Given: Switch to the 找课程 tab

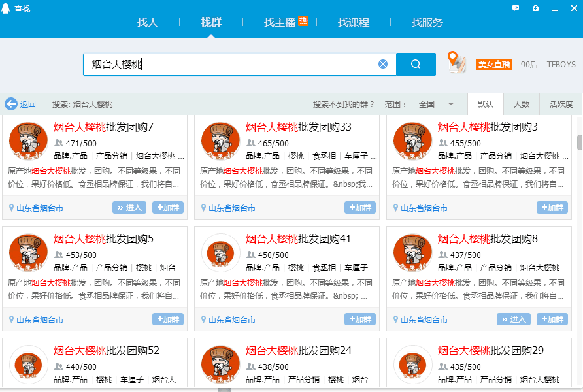Looking at the screenshot, I should coord(353,22).
